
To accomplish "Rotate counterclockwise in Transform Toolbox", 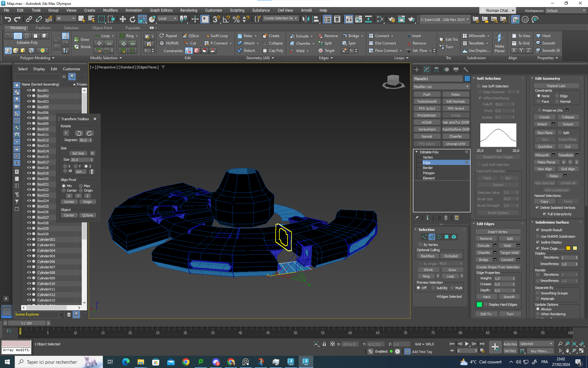I will pos(79,133).
